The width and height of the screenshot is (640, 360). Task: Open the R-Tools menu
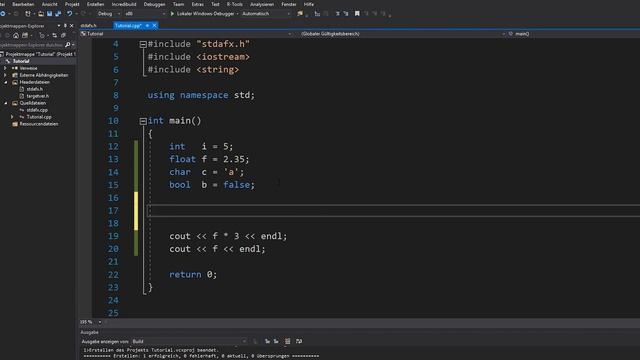(235, 4)
